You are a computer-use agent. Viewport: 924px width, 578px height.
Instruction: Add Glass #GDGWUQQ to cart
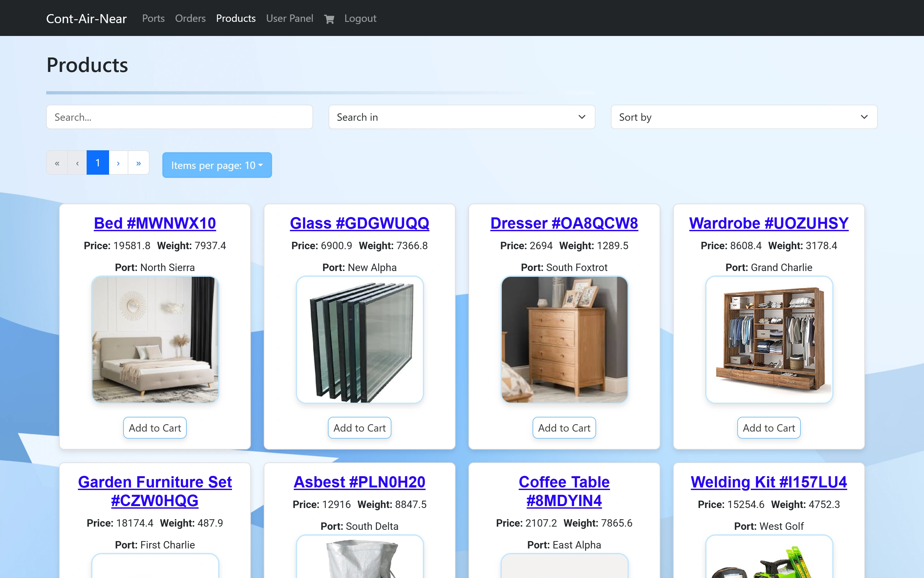(359, 428)
